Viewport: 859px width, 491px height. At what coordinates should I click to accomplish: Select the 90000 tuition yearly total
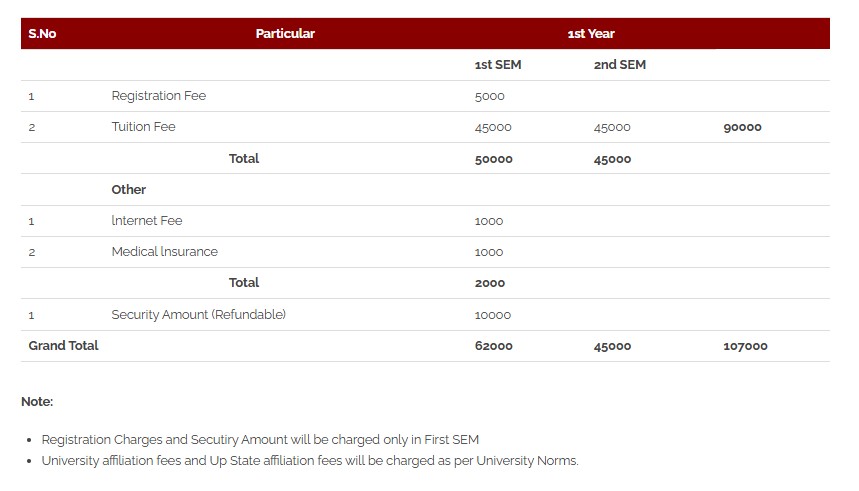pos(742,128)
